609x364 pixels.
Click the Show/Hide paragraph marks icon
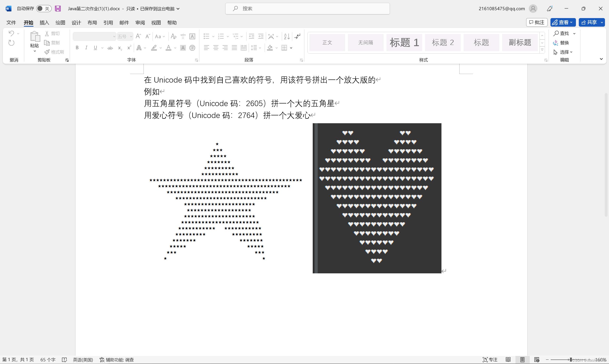(x=298, y=36)
